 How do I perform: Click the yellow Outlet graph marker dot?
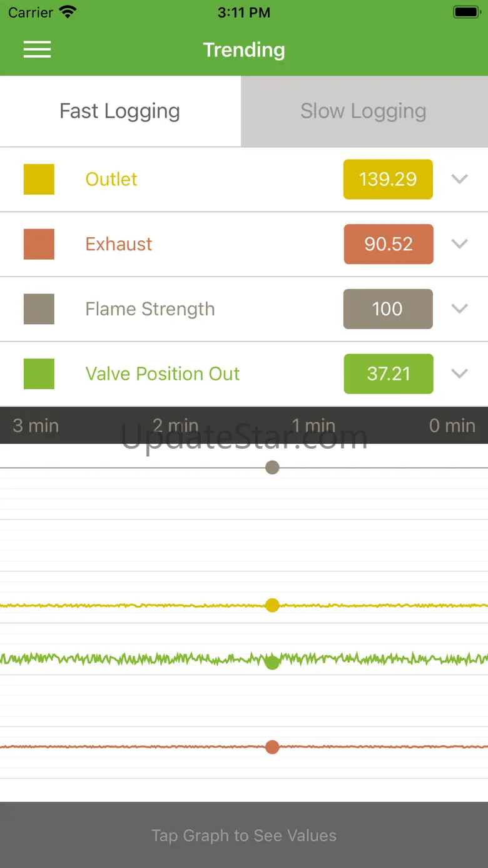click(x=272, y=605)
